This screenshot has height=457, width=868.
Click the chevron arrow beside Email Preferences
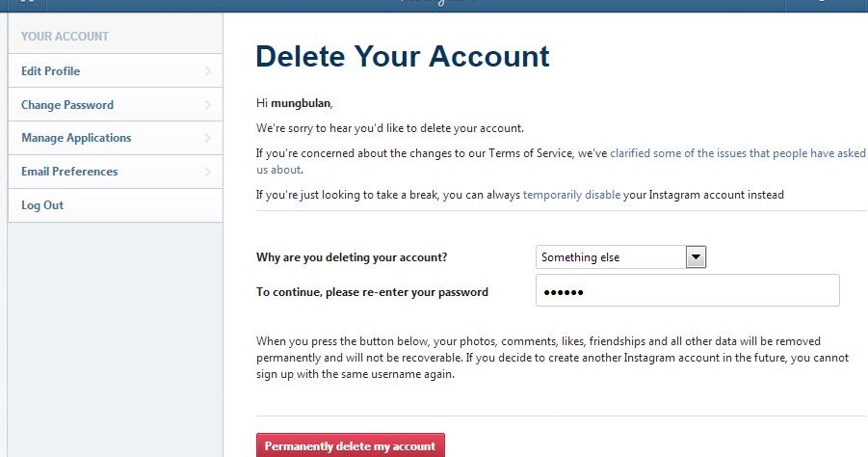(208, 172)
